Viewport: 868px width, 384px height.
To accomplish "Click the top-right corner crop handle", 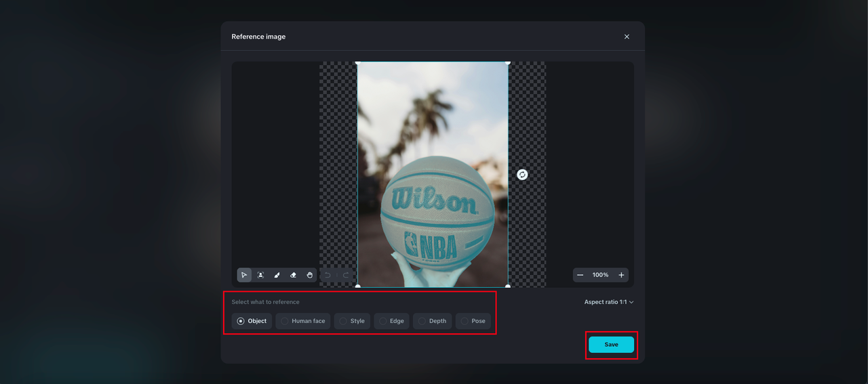I will 508,62.
